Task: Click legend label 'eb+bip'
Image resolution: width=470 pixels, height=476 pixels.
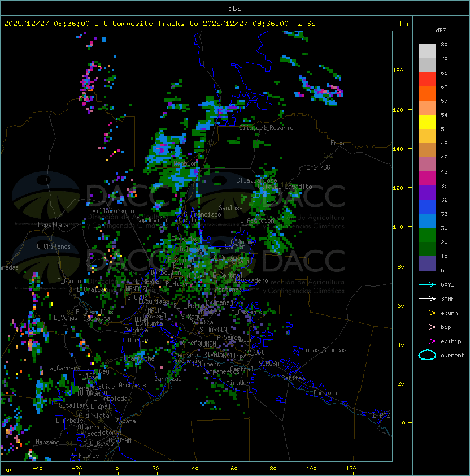Action: tap(451, 341)
